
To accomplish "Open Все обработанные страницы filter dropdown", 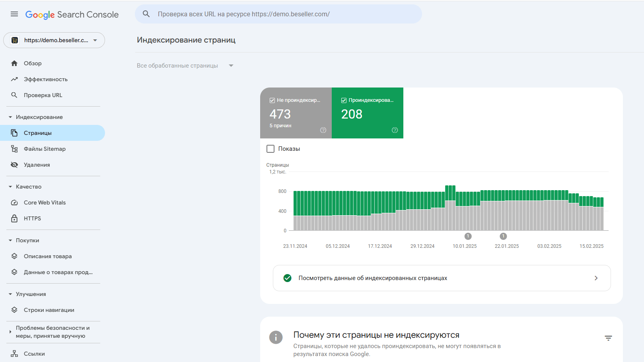I will pyautogui.click(x=185, y=66).
